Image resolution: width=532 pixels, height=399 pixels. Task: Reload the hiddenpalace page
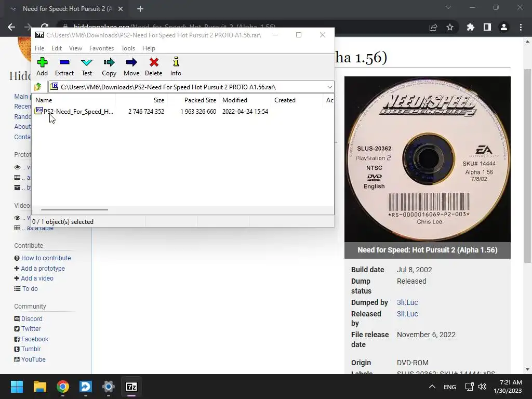click(45, 25)
